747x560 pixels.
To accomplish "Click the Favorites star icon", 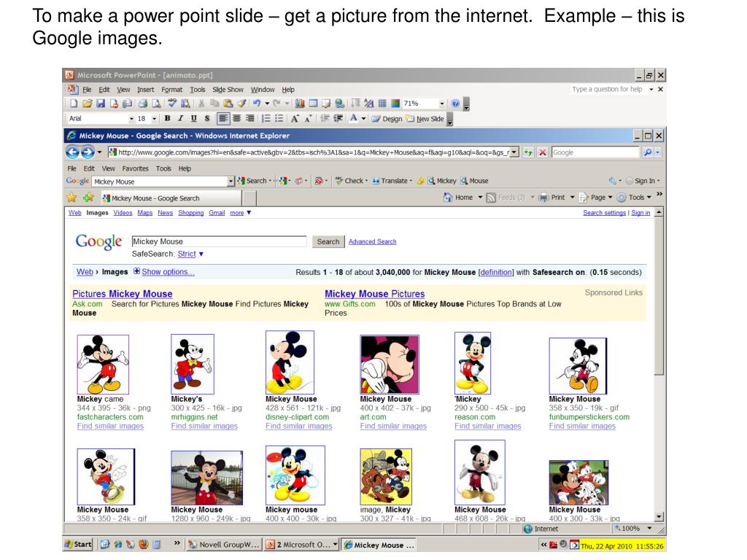I will click(x=71, y=197).
